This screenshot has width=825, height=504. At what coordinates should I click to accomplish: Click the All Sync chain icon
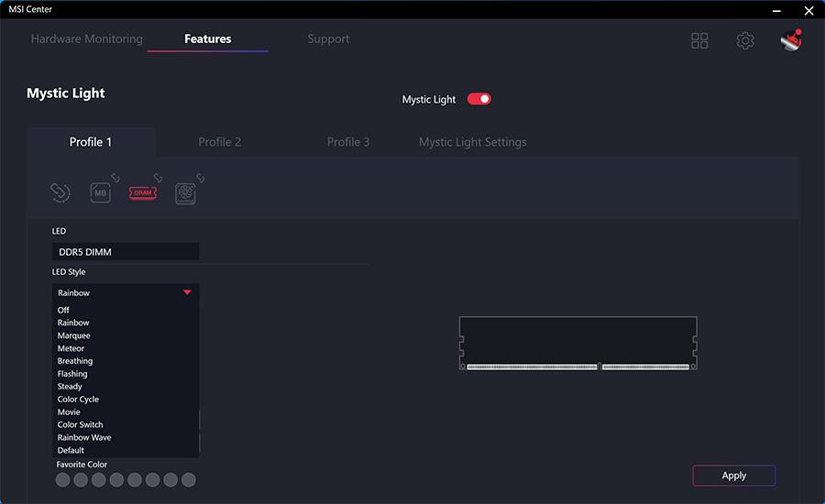click(x=60, y=192)
